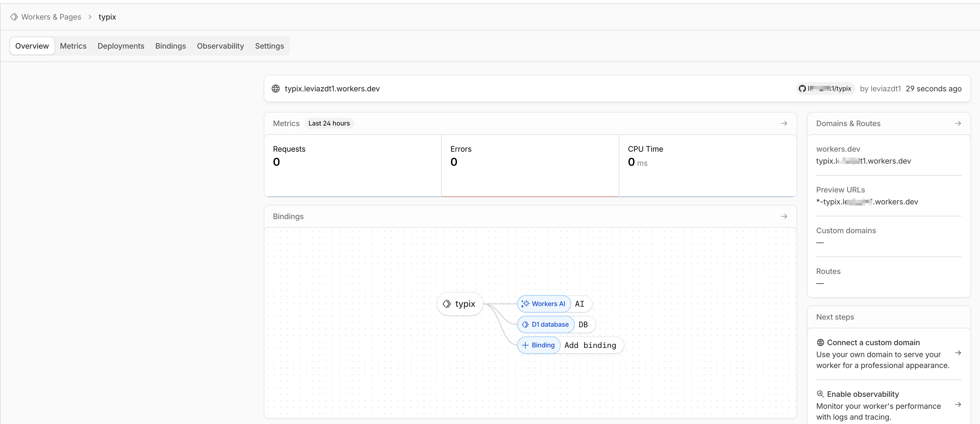Open Bindings section with its arrow
Screen dimensions: 980x424
(784, 216)
